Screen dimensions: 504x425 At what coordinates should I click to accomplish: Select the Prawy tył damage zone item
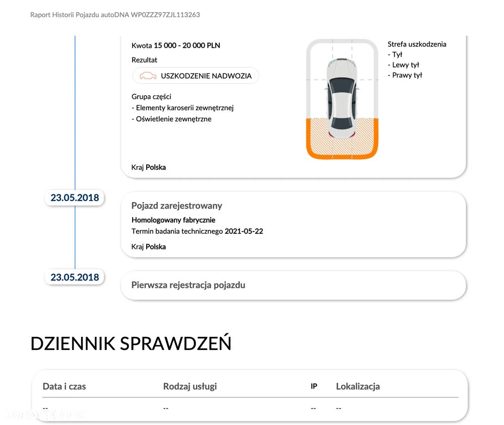(x=407, y=75)
